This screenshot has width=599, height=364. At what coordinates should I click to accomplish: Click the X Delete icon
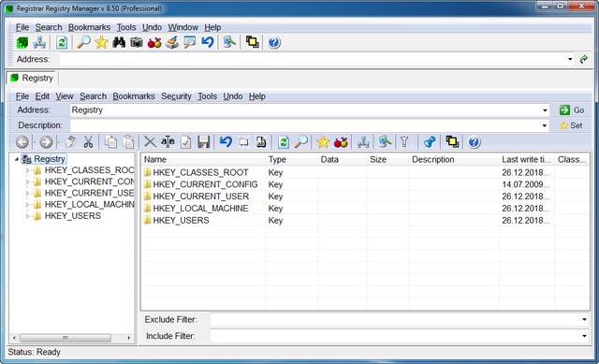coord(150,142)
